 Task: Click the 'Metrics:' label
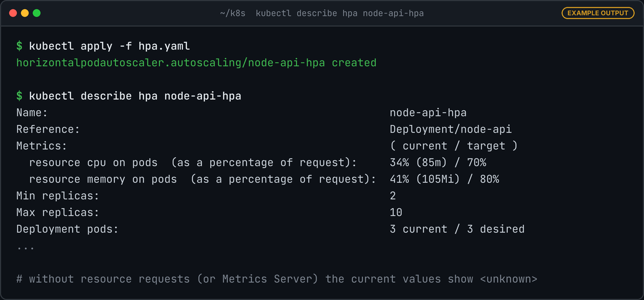[x=42, y=146]
